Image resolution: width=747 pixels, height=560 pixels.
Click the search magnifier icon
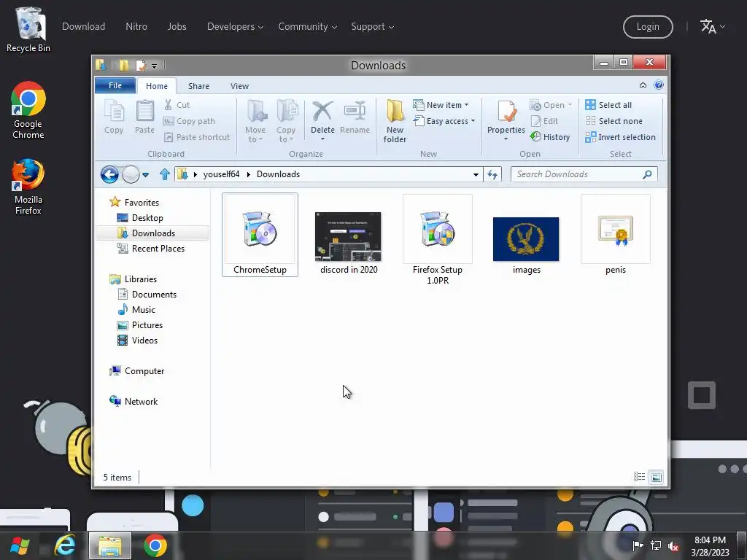click(x=647, y=174)
